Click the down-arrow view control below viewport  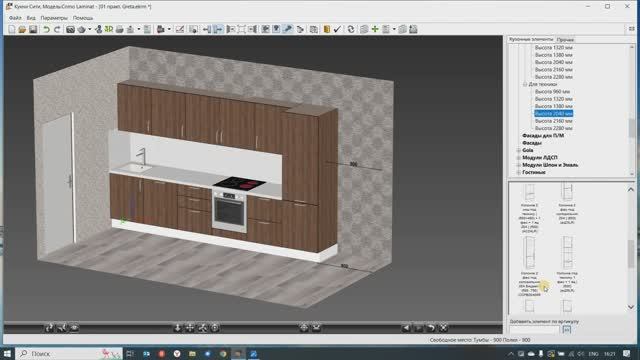178,327
